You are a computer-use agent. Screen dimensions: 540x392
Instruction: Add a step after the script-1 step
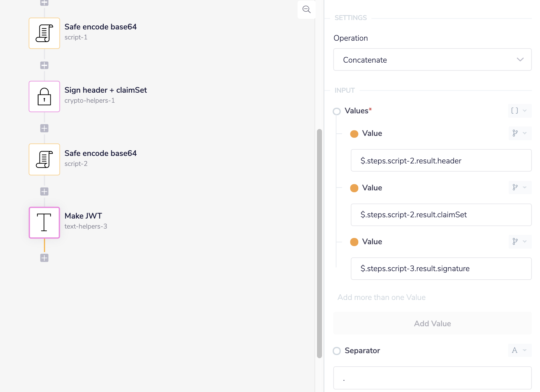click(44, 65)
